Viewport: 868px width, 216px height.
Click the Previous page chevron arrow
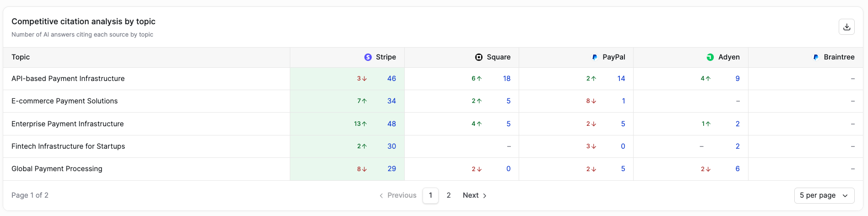pos(381,195)
